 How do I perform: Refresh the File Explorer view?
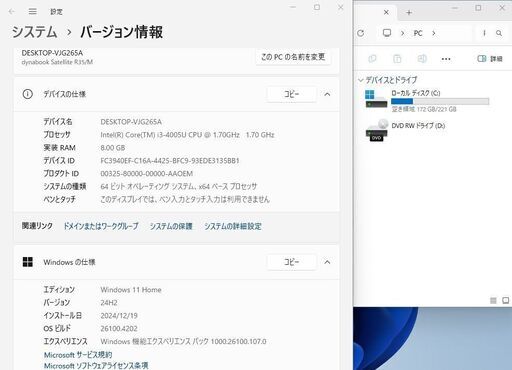(x=361, y=33)
